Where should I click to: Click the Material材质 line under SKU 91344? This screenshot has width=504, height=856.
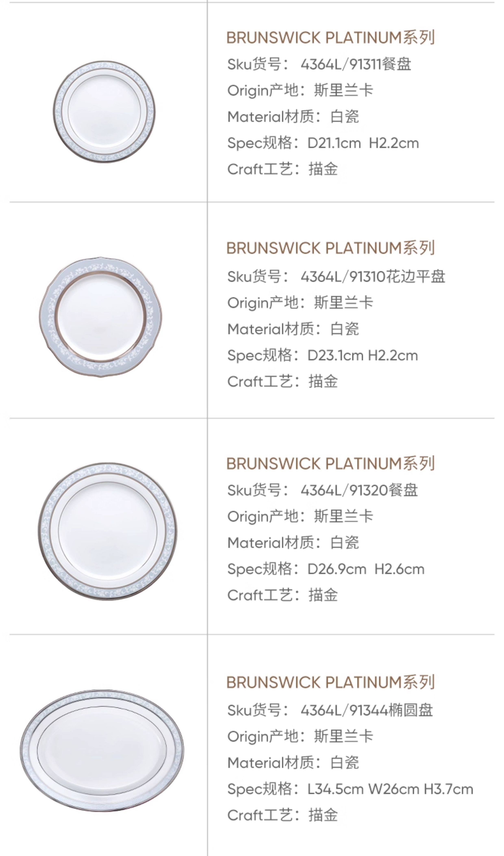tap(293, 763)
